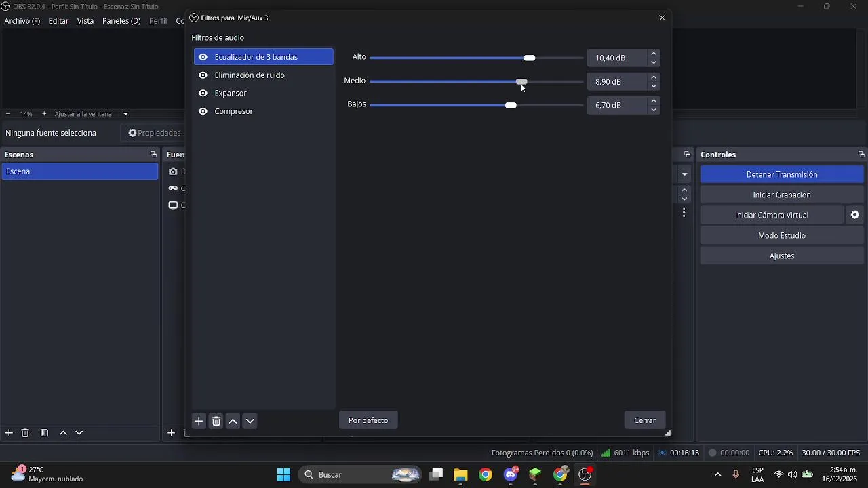The image size is (868, 488).
Task: Increase Medio value with up arrow
Action: point(654,77)
